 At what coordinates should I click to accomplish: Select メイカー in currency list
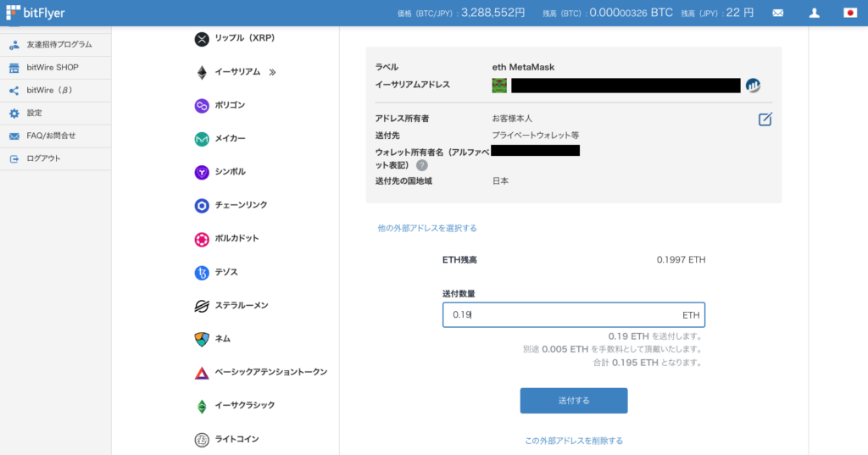(230, 138)
